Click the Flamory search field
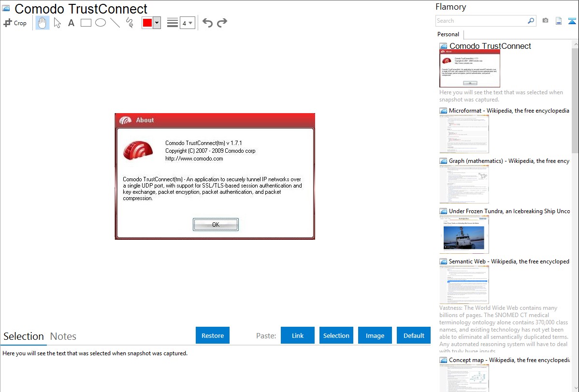This screenshot has width=579, height=392. pyautogui.click(x=481, y=21)
